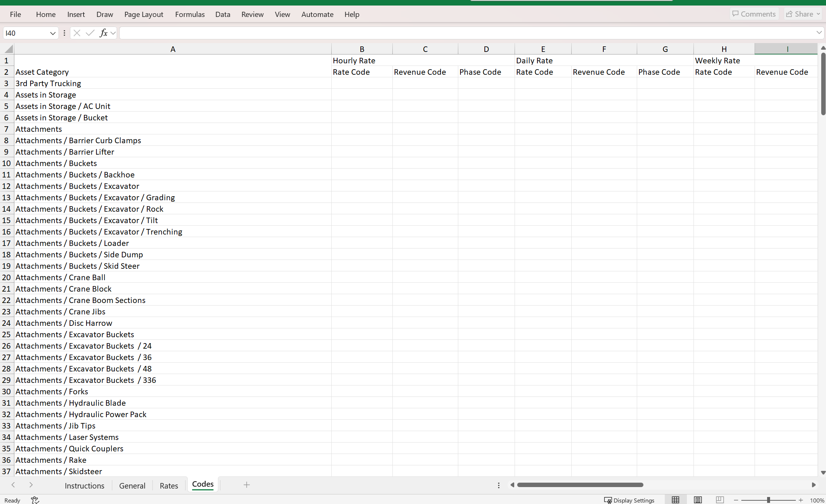826x504 pixels.
Task: Select cell 'Attachments / Hydraulic Power Pack'
Action: (173, 414)
